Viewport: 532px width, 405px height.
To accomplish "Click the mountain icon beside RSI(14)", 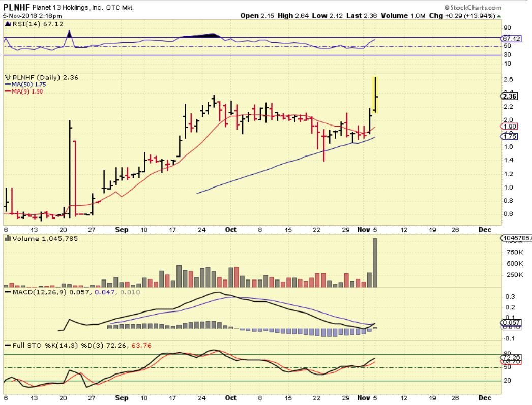I will [8, 24].
